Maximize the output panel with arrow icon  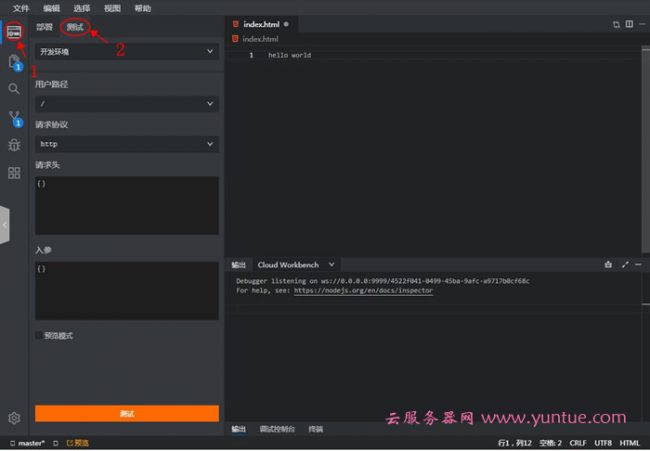click(625, 265)
